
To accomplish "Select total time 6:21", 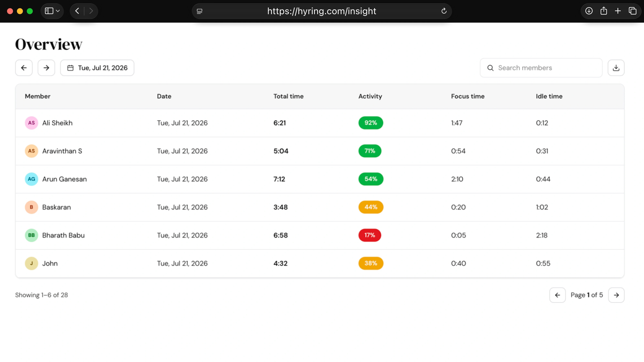I will point(279,123).
